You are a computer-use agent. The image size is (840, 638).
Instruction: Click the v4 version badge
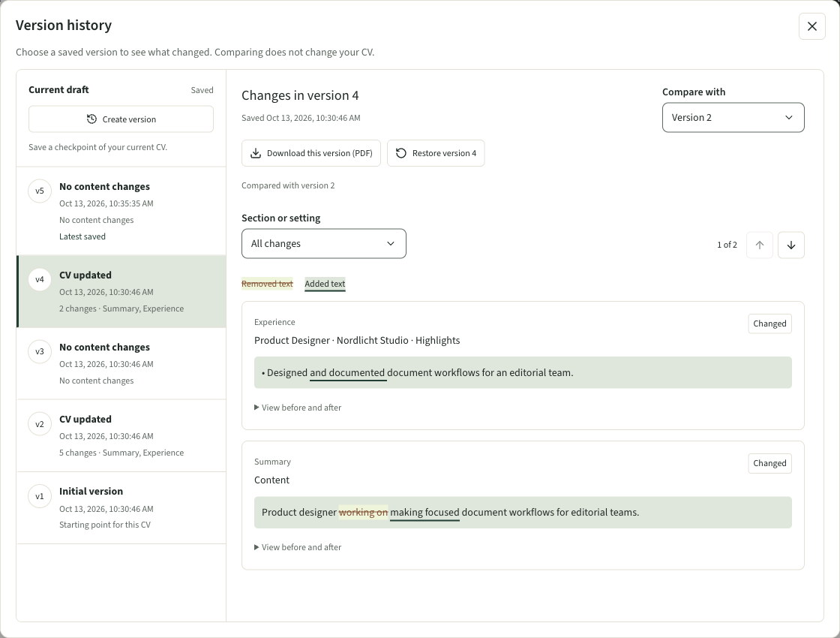(x=40, y=279)
